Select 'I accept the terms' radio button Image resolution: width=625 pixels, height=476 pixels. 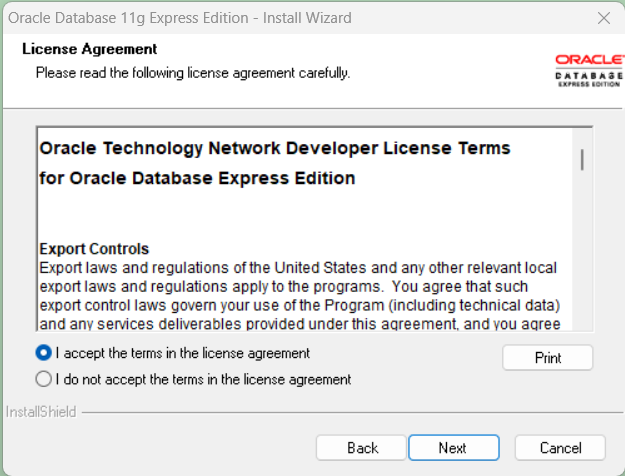(x=44, y=353)
